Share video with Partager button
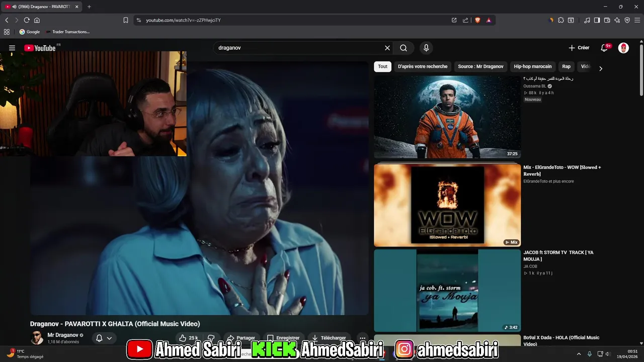This screenshot has width=644, height=362. point(240,338)
